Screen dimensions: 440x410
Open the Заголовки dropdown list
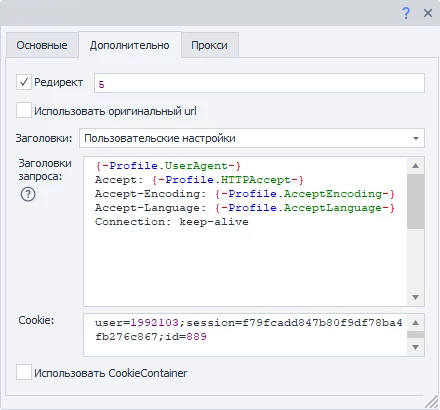[x=252, y=138]
